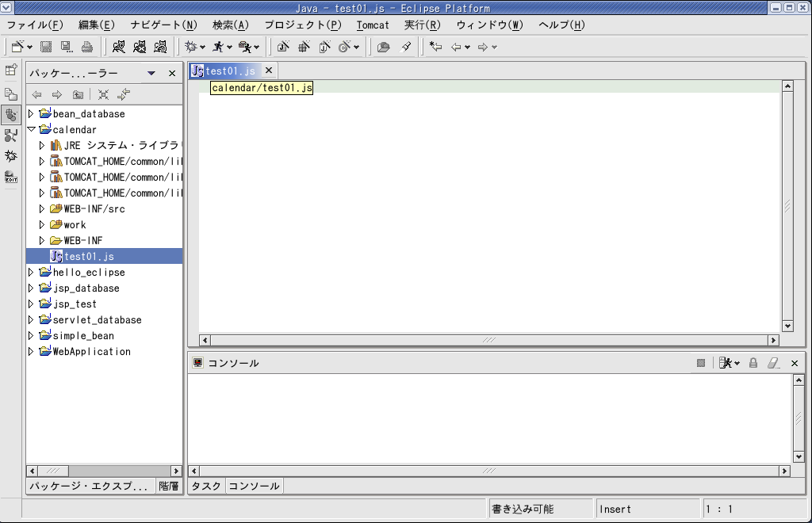Image resolution: width=812 pixels, height=523 pixels.
Task: Click the console Terminate square icon
Action: coord(701,363)
